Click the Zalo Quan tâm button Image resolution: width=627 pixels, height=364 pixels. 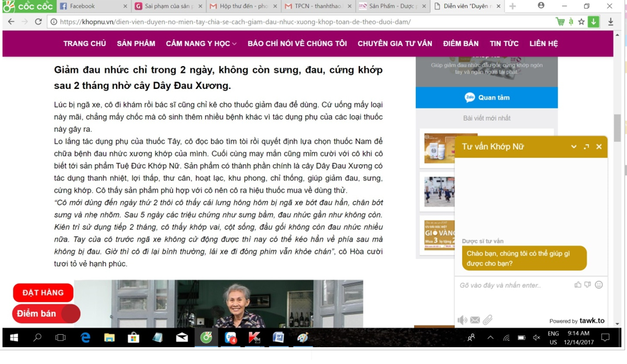[486, 98]
